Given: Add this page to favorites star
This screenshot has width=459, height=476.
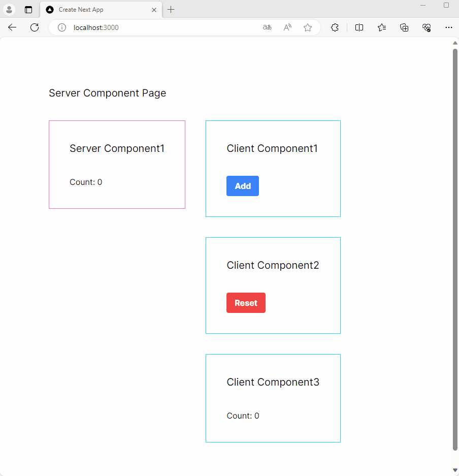Looking at the screenshot, I should tap(308, 27).
